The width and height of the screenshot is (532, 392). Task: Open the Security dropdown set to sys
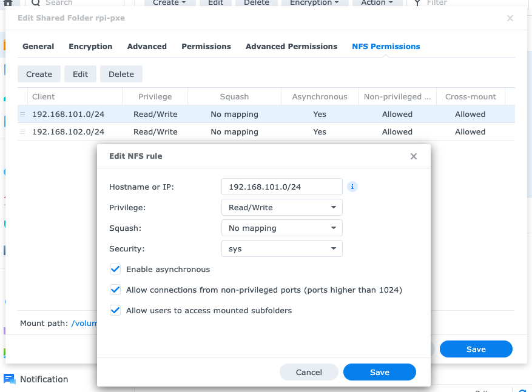(x=281, y=248)
